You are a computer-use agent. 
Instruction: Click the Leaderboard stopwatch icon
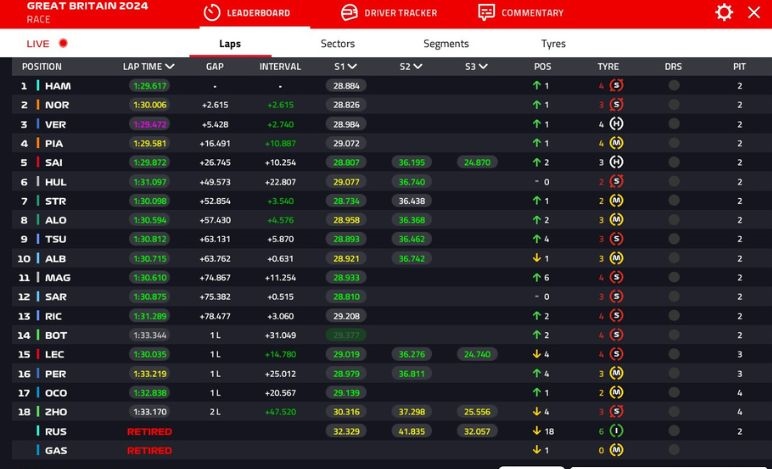tap(211, 13)
